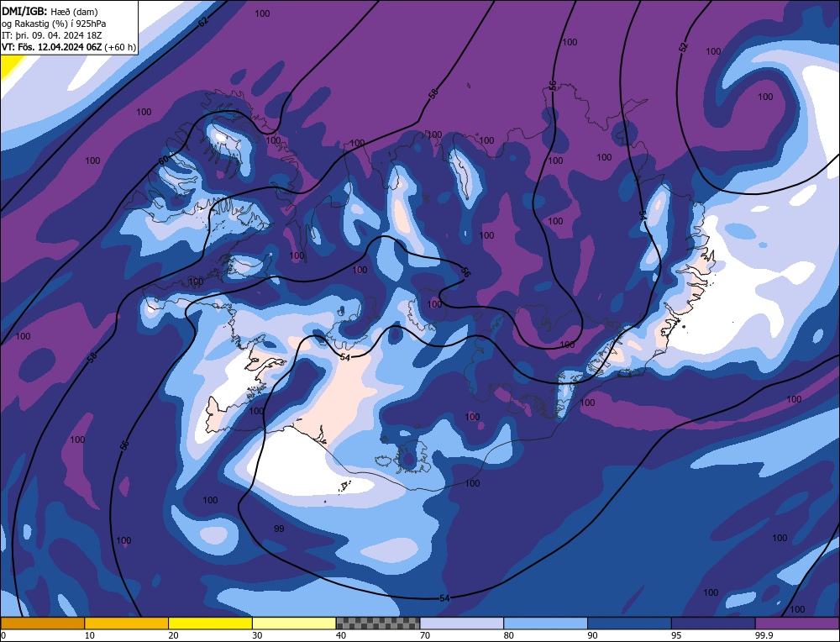Click the orange 10–20 legend swatch
The height and width of the screenshot is (642, 840).
[127, 624]
